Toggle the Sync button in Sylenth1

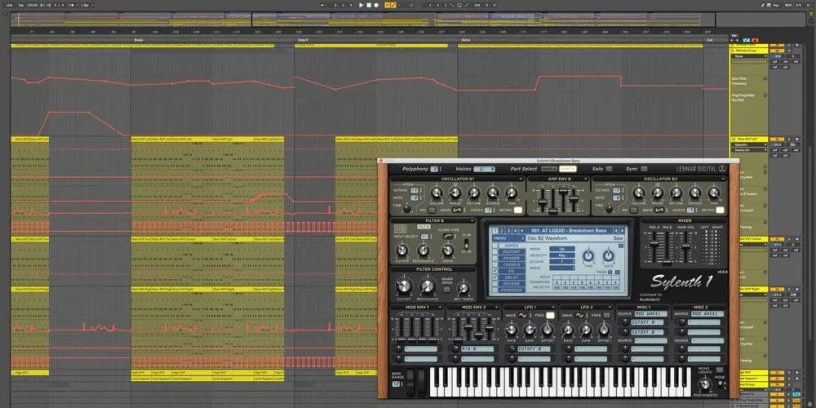644,169
